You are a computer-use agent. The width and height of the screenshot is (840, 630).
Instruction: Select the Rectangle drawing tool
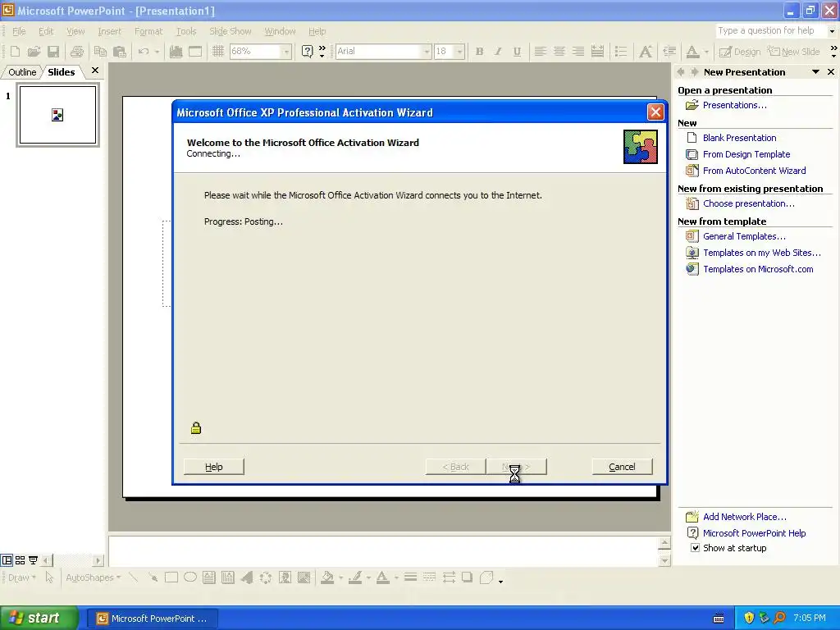171,577
